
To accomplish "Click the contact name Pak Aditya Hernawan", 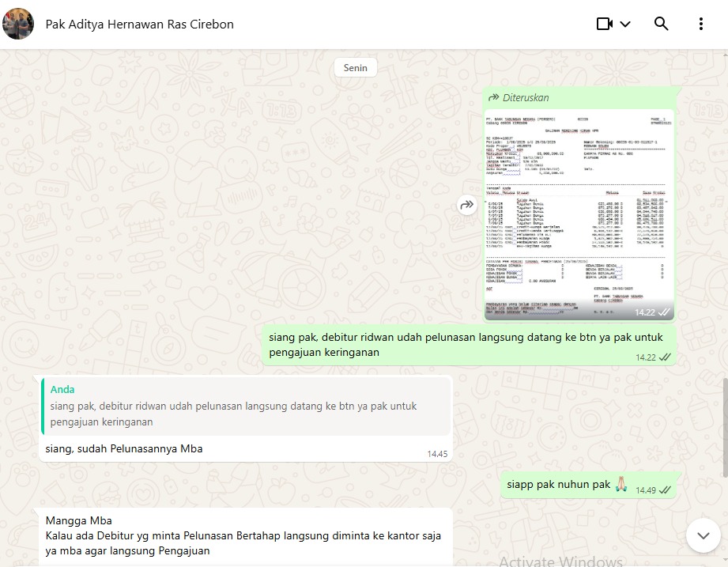I will coord(139,24).
